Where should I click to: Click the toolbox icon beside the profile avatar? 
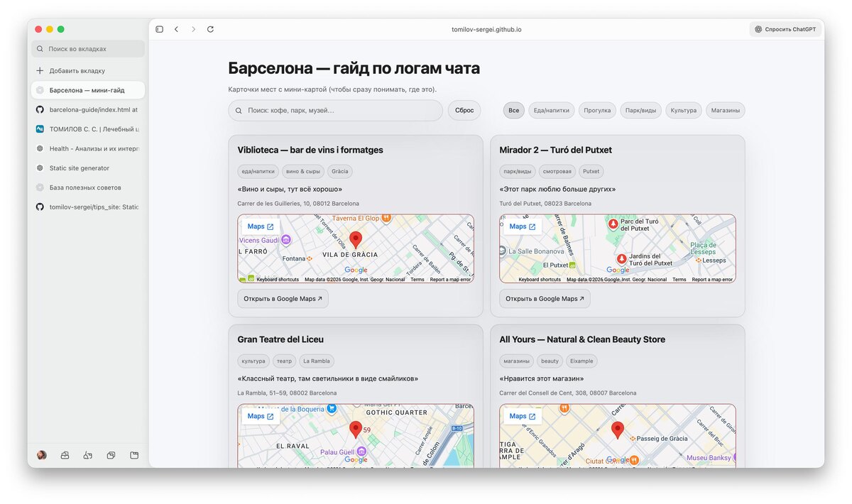click(65, 455)
